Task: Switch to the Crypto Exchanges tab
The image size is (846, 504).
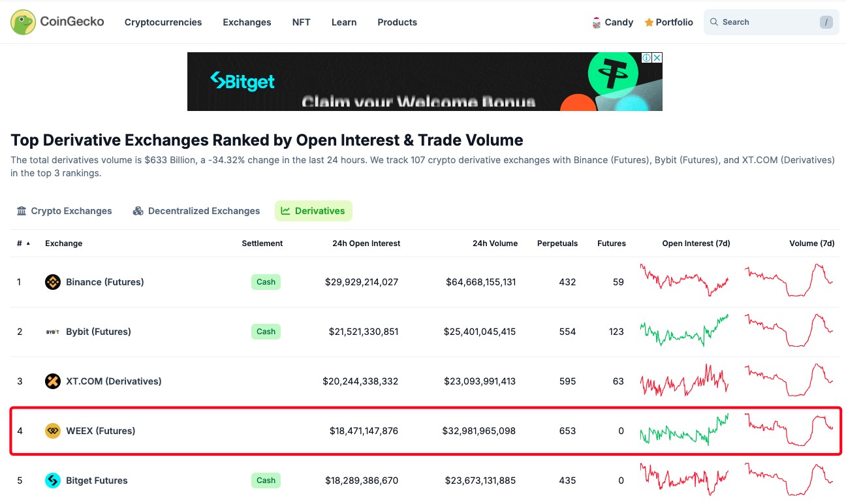Action: (x=64, y=211)
